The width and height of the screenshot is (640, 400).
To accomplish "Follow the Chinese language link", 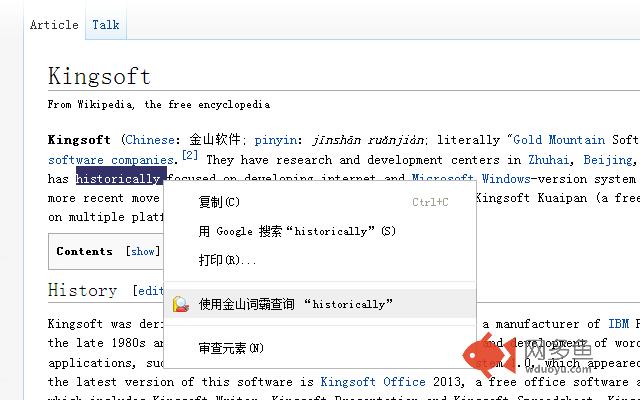I will point(150,140).
